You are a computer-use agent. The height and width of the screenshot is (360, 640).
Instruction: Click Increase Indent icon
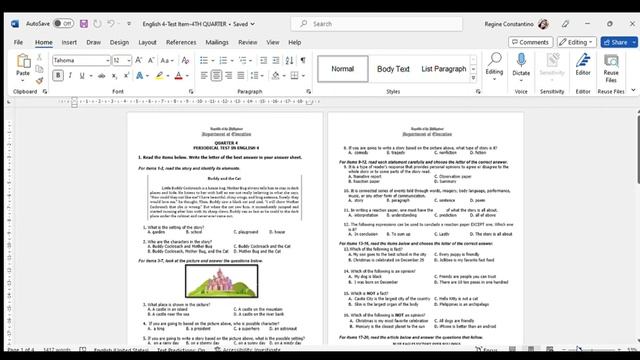[x=276, y=60]
